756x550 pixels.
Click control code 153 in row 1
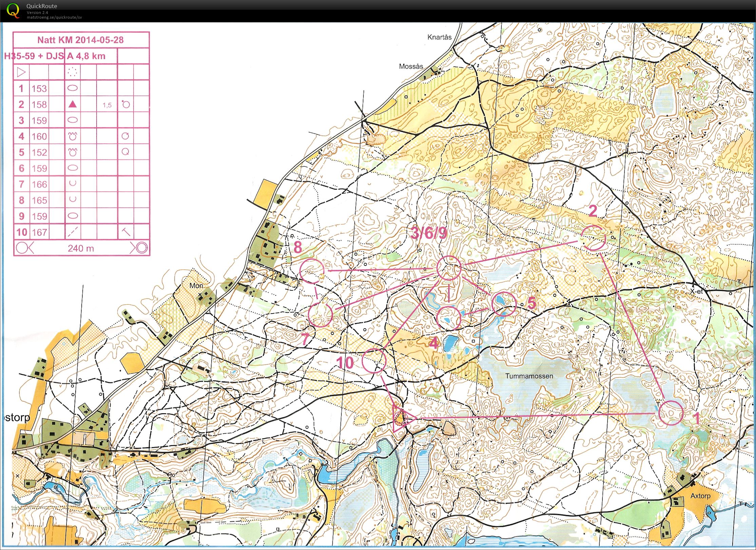coord(39,89)
